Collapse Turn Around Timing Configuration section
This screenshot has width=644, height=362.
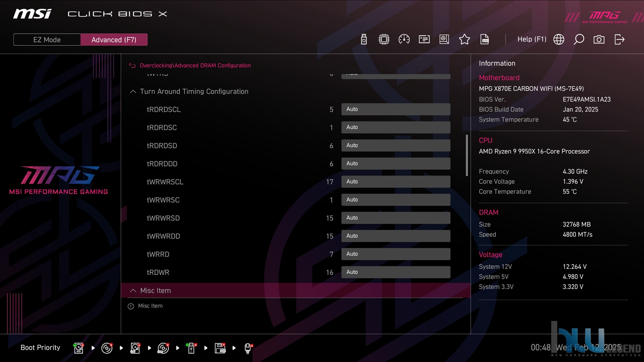point(133,91)
